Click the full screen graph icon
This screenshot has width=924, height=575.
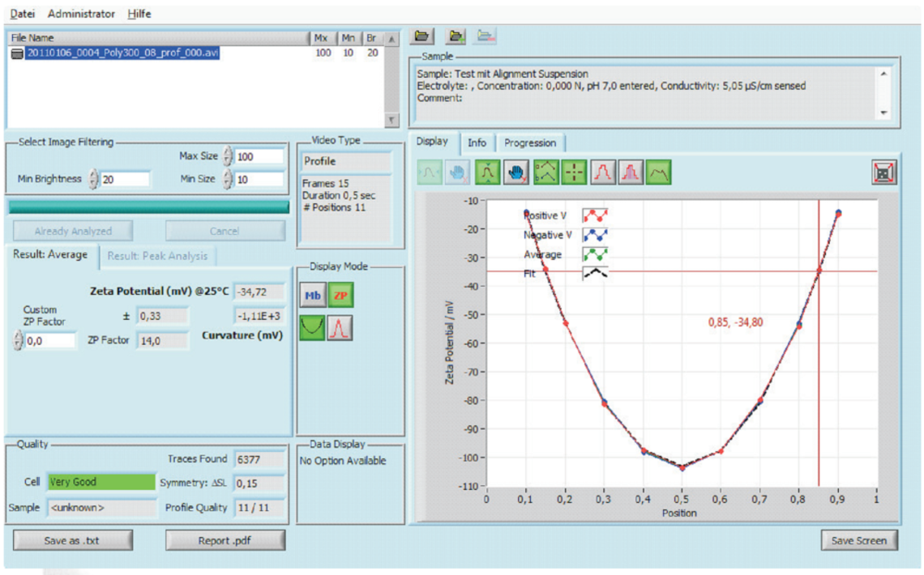[x=883, y=171]
